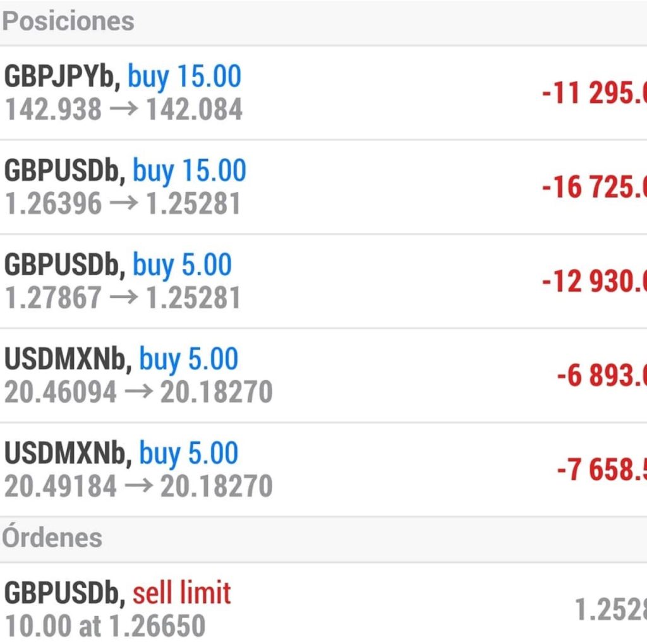
Task: Tap the 20.49184 → 20.18270 price line
Action: tap(138, 486)
